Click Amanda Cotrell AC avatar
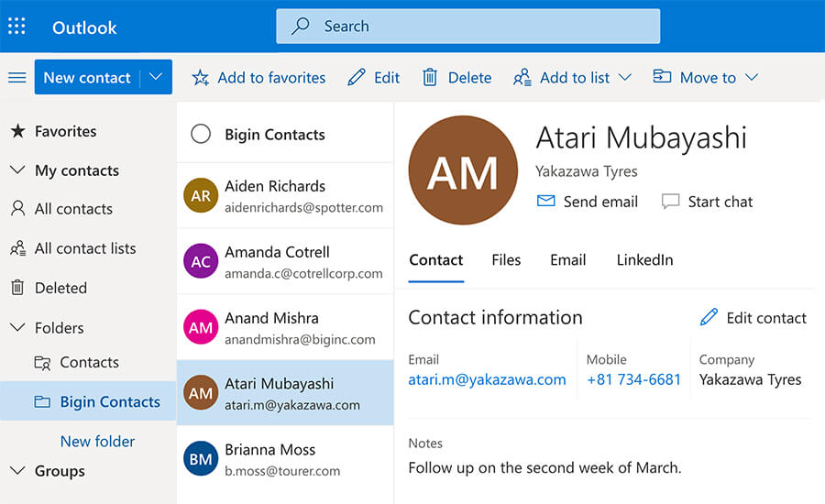The height and width of the screenshot is (504, 825). [201, 261]
